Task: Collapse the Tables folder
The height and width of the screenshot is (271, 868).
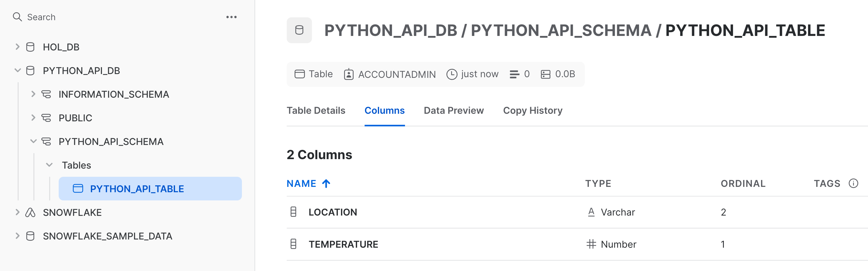Action: pos(49,165)
